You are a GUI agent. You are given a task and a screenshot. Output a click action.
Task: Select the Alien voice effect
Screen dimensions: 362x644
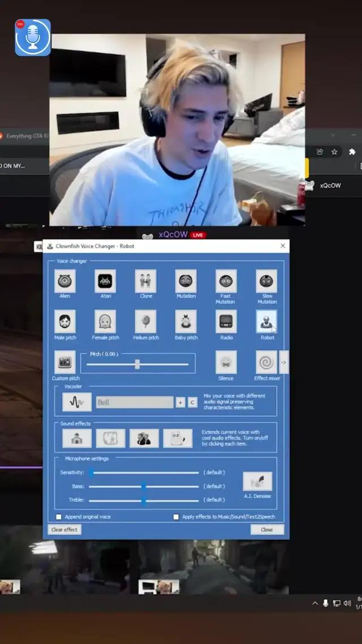tap(65, 281)
